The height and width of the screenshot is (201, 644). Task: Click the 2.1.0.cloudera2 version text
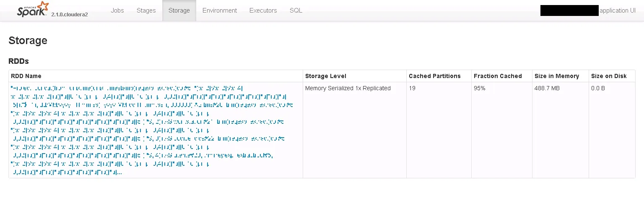tap(70, 14)
